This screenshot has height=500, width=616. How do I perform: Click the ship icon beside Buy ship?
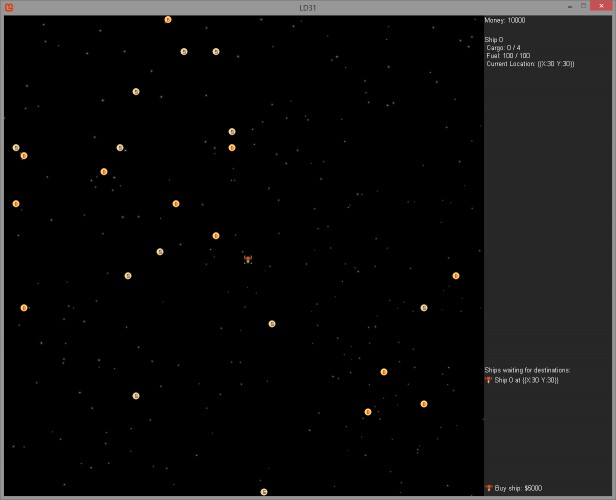489,488
